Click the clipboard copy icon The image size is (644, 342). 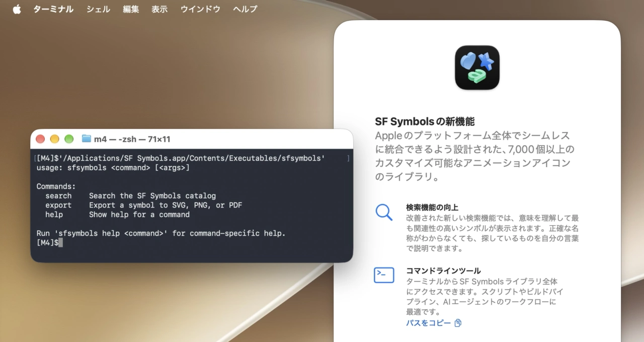pyautogui.click(x=458, y=323)
